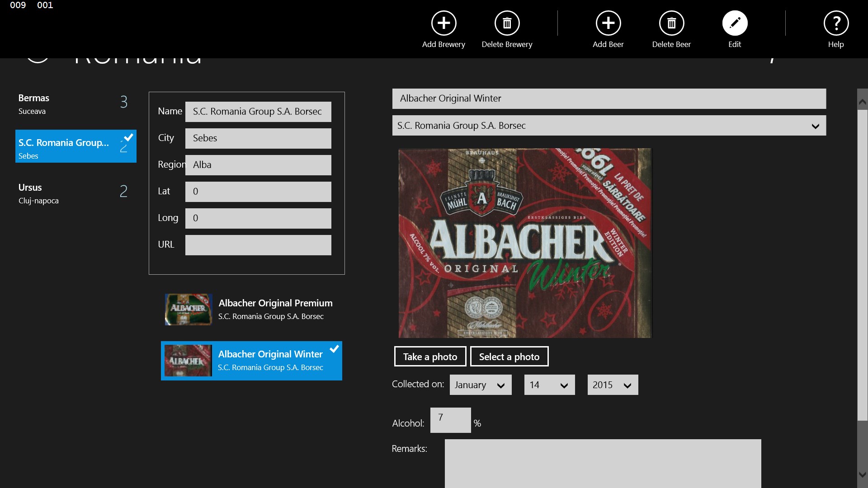The image size is (868, 488).
Task: Click the Delete Beer trash icon
Action: [x=671, y=23]
